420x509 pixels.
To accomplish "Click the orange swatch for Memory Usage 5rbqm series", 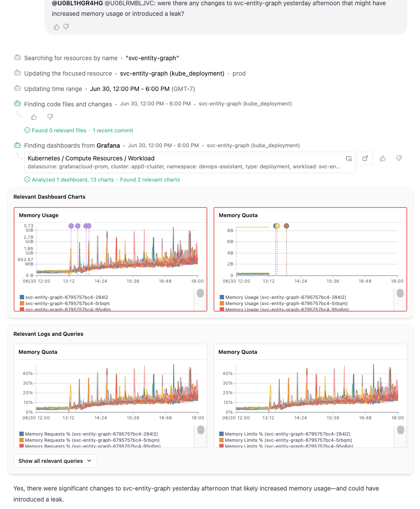I will (x=222, y=303).
